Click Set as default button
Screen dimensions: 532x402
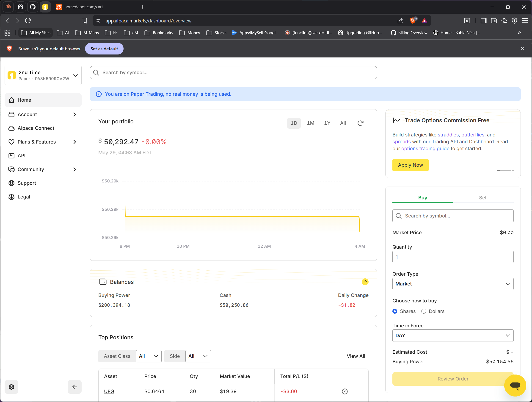point(104,49)
